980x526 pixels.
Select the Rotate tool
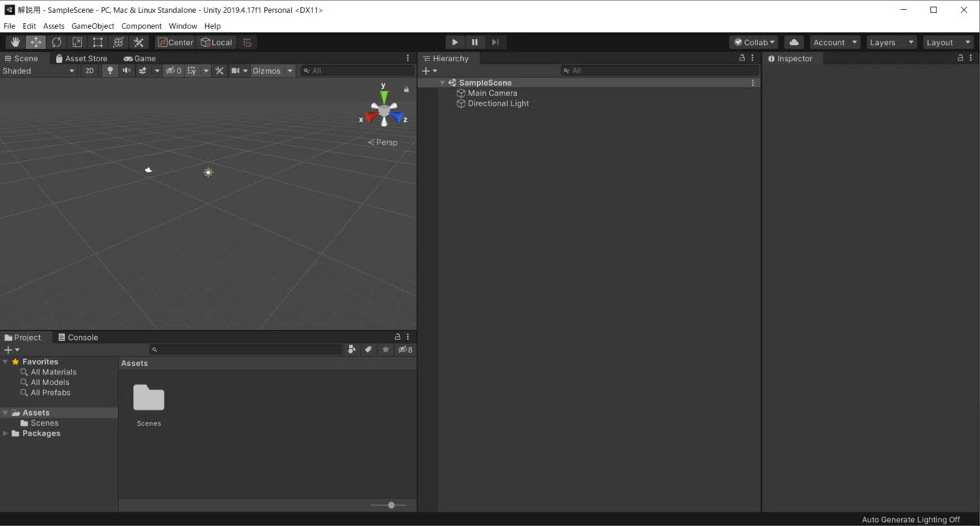(57, 42)
